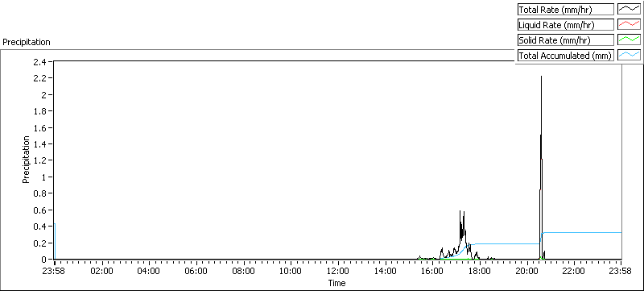Click the 2.2 value on the y-axis
This screenshot has width=644, height=291.
tap(40, 78)
